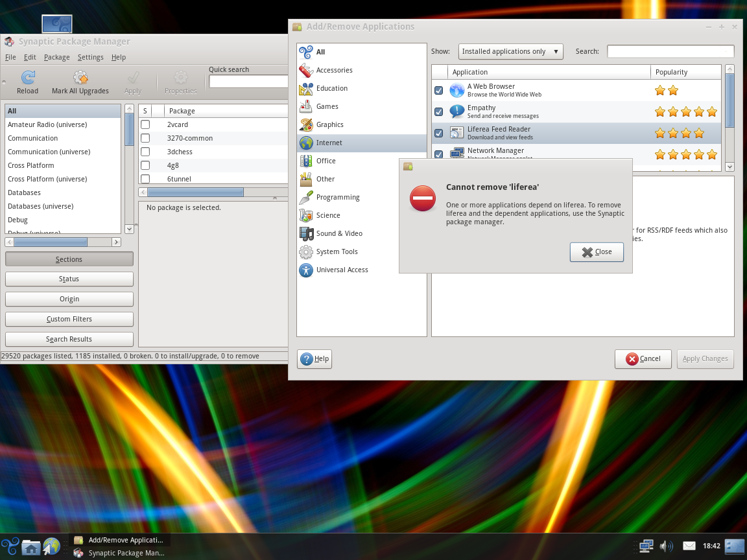The width and height of the screenshot is (747, 560).
Task: Click the right arrow of sections horizontal scrollbar
Action: [x=116, y=242]
